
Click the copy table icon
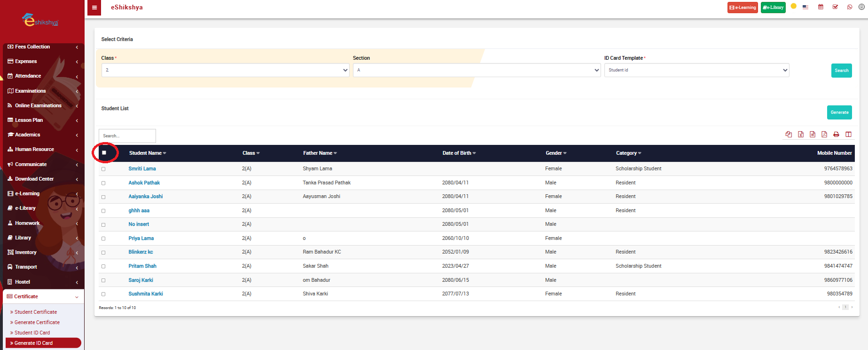click(789, 135)
